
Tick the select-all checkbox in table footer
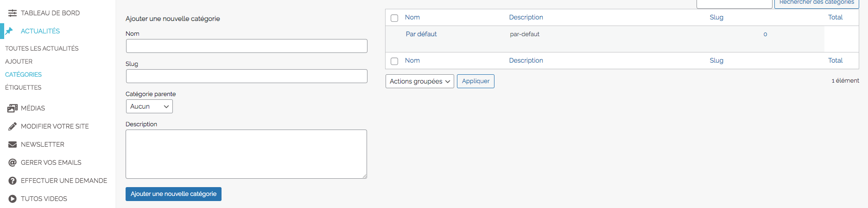pyautogui.click(x=394, y=61)
